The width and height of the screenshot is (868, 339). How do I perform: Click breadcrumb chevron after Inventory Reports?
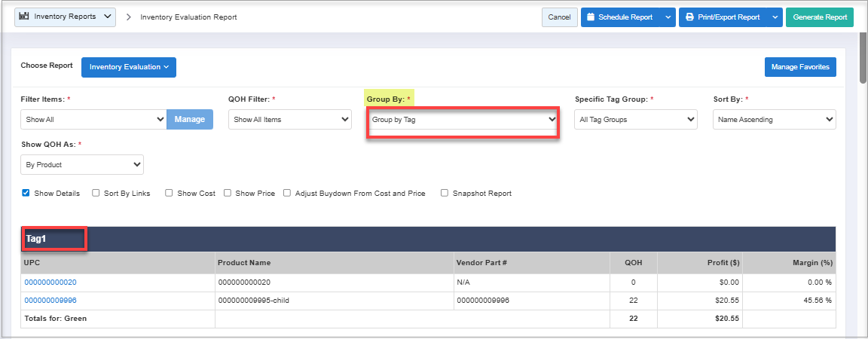coord(129,17)
